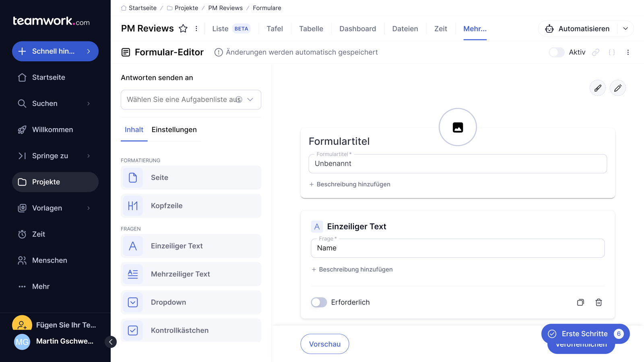644x362 pixels.
Task: Click the Frage input containing Name
Action: (458, 248)
